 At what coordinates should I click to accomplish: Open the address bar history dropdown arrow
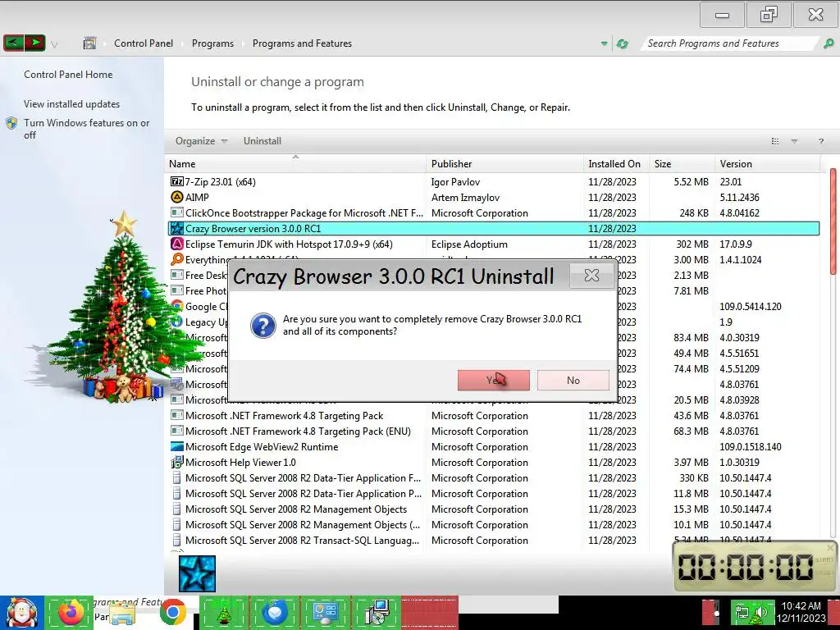click(605, 43)
